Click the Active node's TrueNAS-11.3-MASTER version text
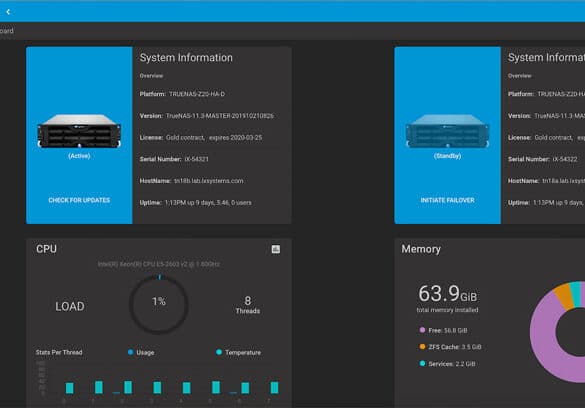The image size is (585, 408). (219, 116)
